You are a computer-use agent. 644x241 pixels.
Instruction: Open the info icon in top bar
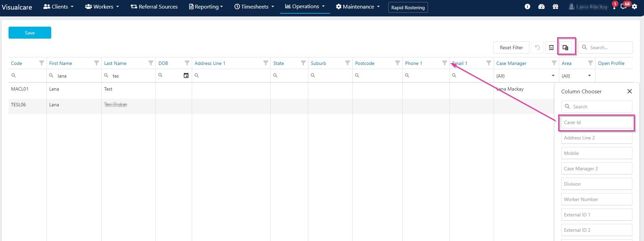[x=527, y=6]
